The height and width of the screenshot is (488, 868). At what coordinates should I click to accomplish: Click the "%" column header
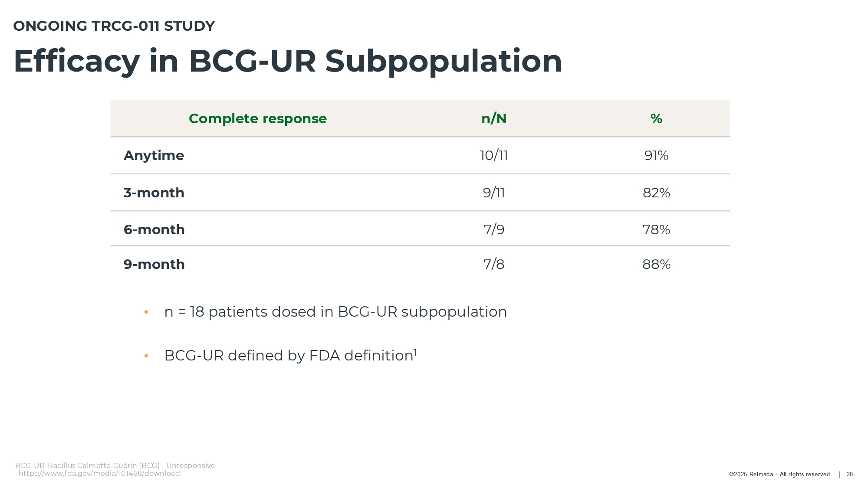[x=656, y=118]
